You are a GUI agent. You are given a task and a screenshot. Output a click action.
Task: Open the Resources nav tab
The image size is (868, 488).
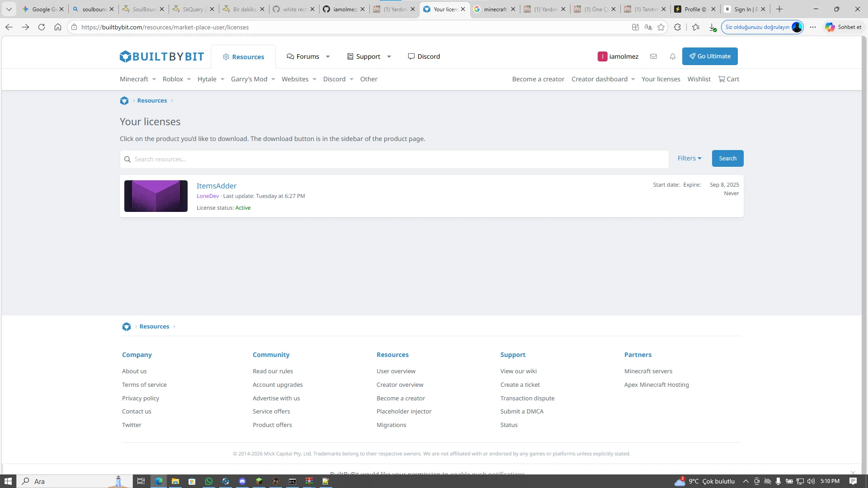(243, 56)
